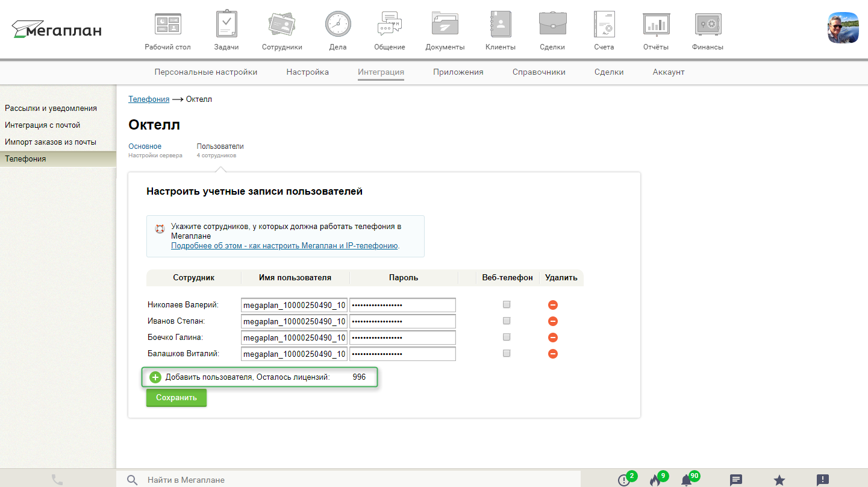The image size is (868, 487).
Task: Open Рабочий стол dashboard icon
Action: (x=167, y=25)
